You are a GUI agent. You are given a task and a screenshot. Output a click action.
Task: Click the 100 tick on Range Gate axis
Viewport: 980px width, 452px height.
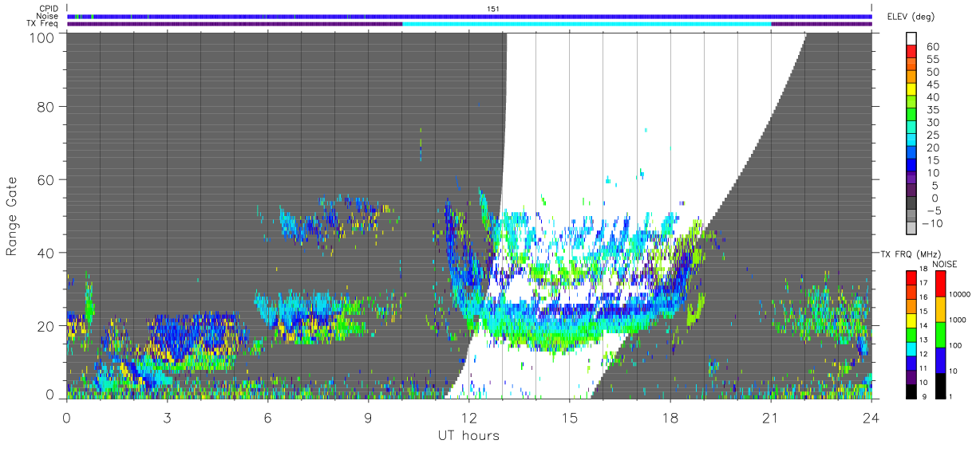(43, 37)
